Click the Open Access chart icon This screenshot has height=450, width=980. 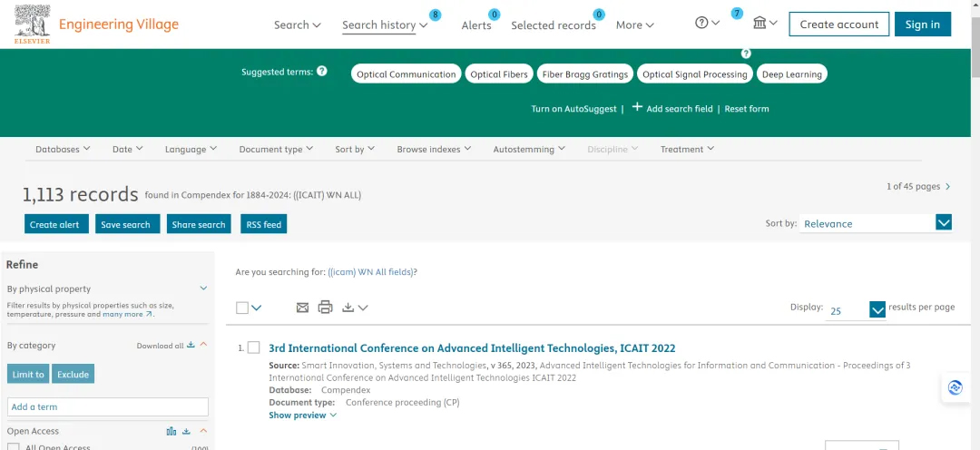171,431
